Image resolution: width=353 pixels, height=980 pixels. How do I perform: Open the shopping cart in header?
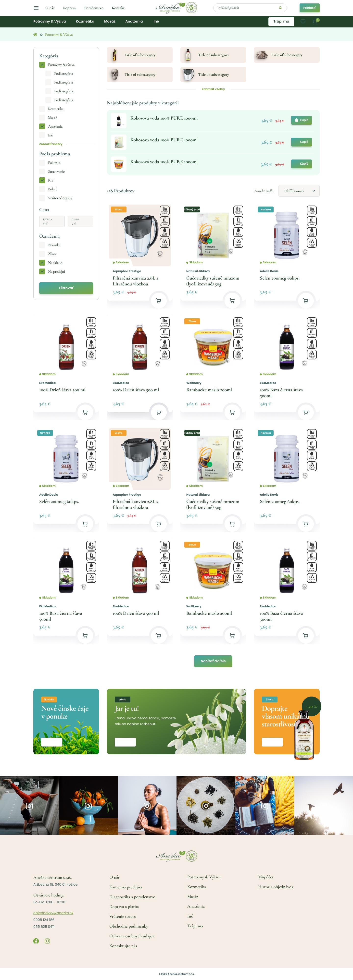point(315,21)
